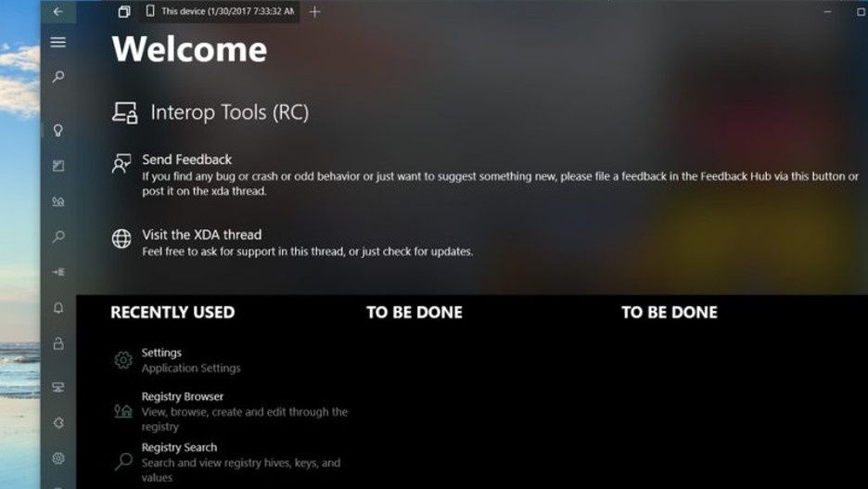Click the Registry Search magnifier icon in the sidebar

pyautogui.click(x=58, y=237)
